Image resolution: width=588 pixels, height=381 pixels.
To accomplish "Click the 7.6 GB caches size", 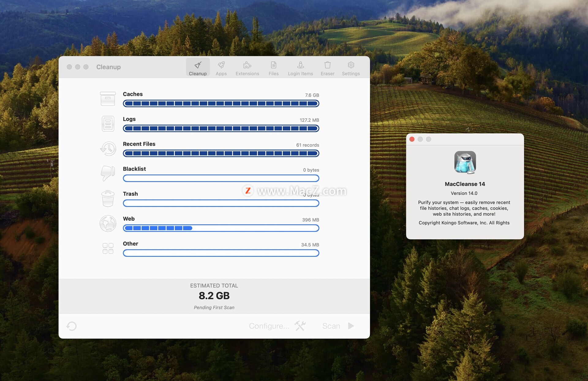I will click(x=312, y=95).
